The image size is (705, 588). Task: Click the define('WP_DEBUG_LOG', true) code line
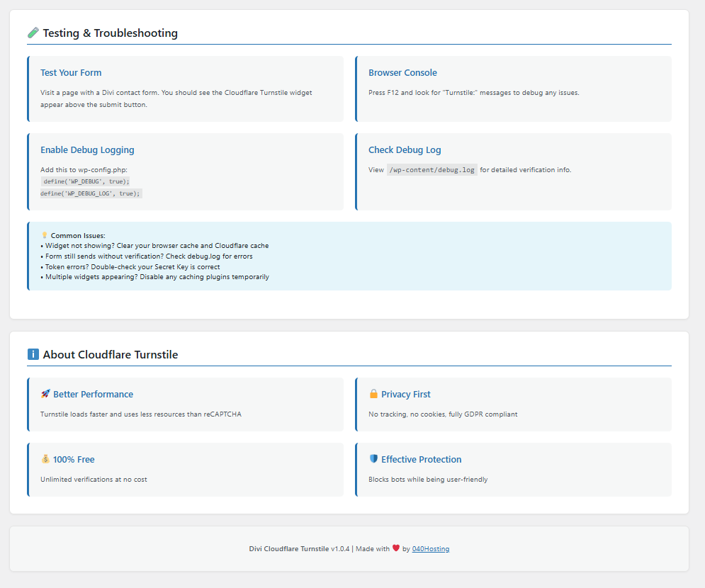coord(91,193)
